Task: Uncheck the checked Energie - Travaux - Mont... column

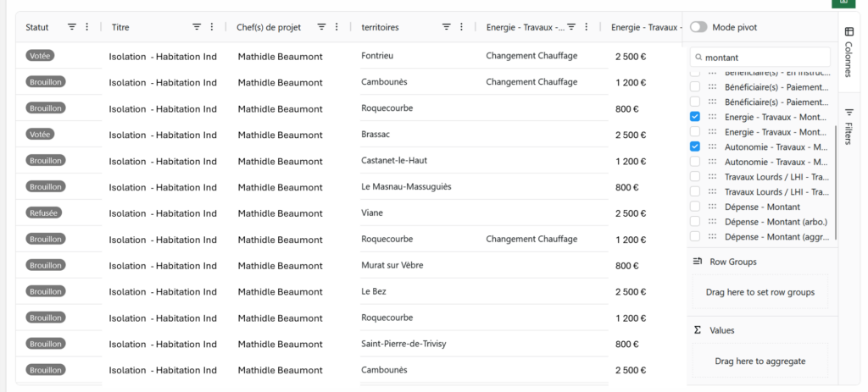Action: coord(695,117)
